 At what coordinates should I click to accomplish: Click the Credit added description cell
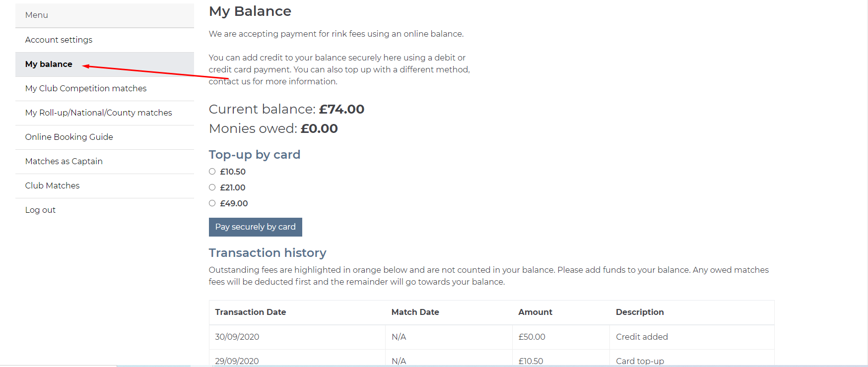642,337
